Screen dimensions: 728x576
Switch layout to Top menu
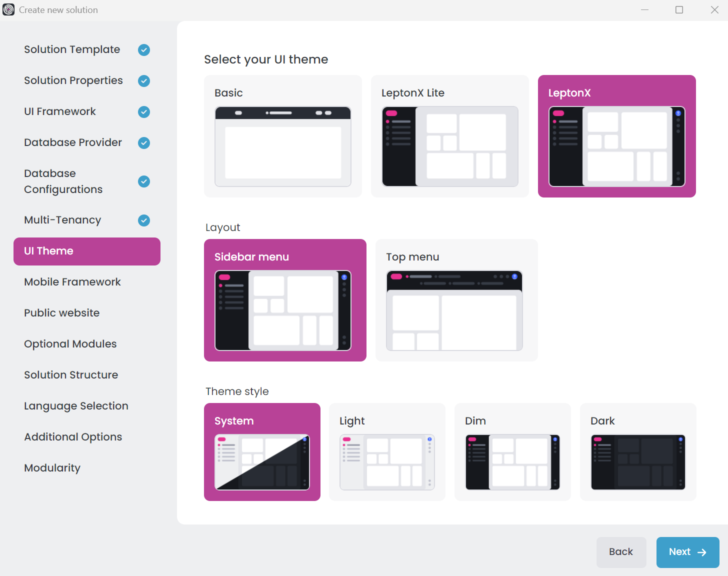(x=456, y=300)
